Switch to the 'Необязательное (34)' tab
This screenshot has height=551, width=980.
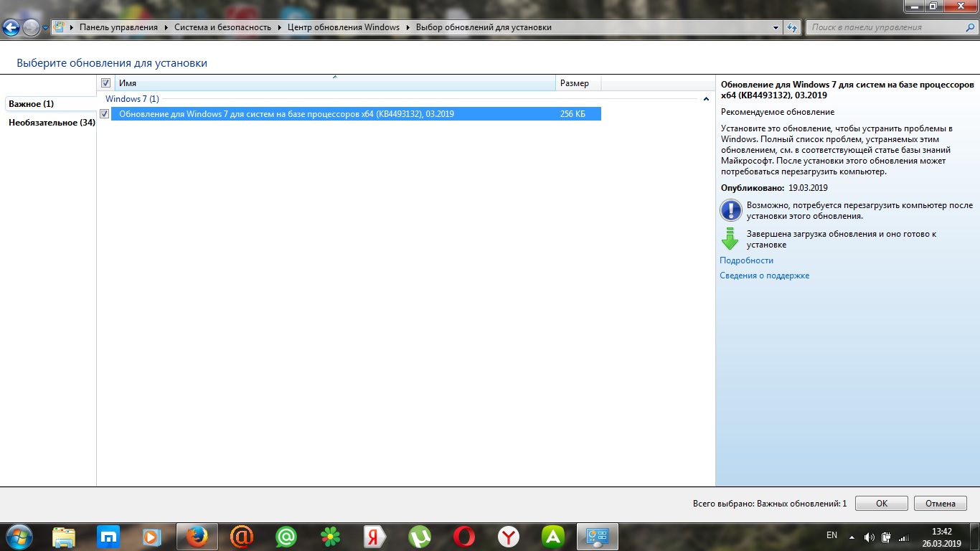pos(52,123)
